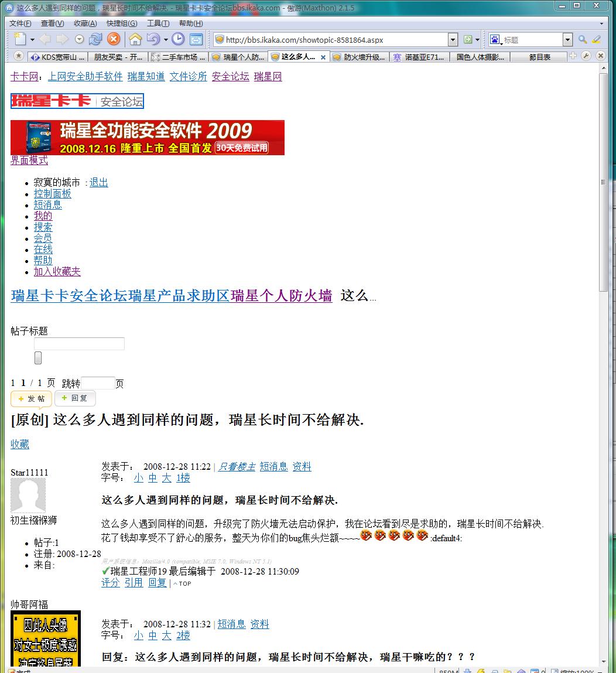Open the 上网安全助手软件 link
Screen dimensions: 616x673
coord(85,76)
